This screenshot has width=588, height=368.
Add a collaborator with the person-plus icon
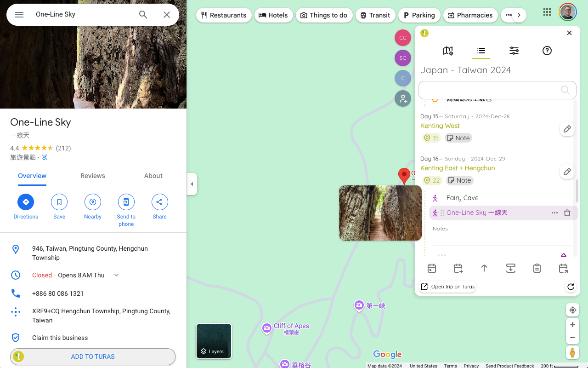tap(403, 98)
